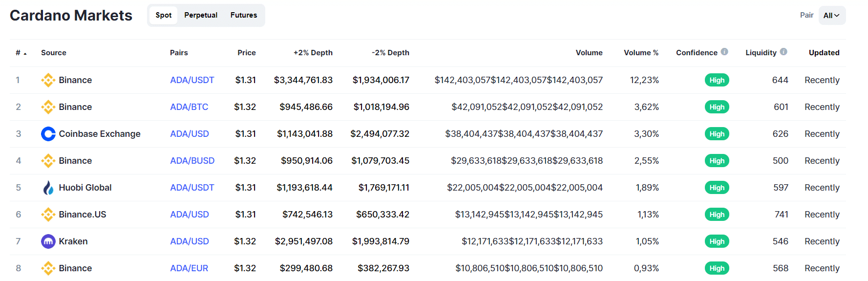
Task: Select the 1,89% volume percentage
Action: [647, 188]
